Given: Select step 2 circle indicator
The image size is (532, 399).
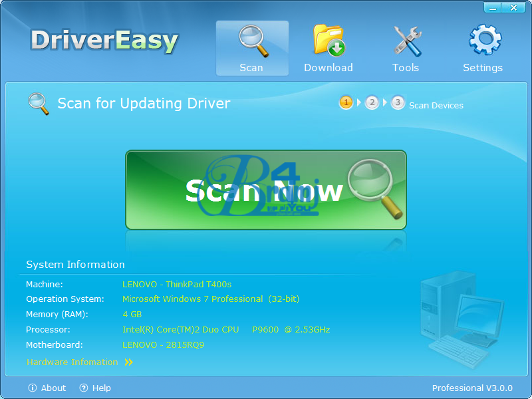Looking at the screenshot, I should 372,102.
